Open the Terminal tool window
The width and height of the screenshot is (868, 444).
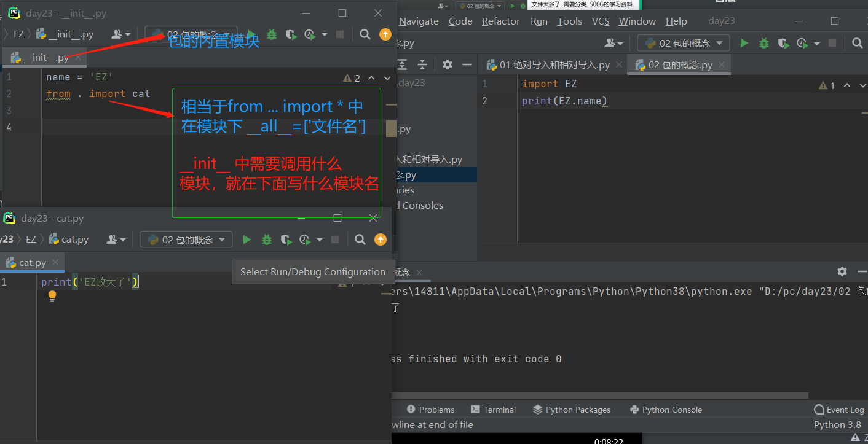click(494, 410)
